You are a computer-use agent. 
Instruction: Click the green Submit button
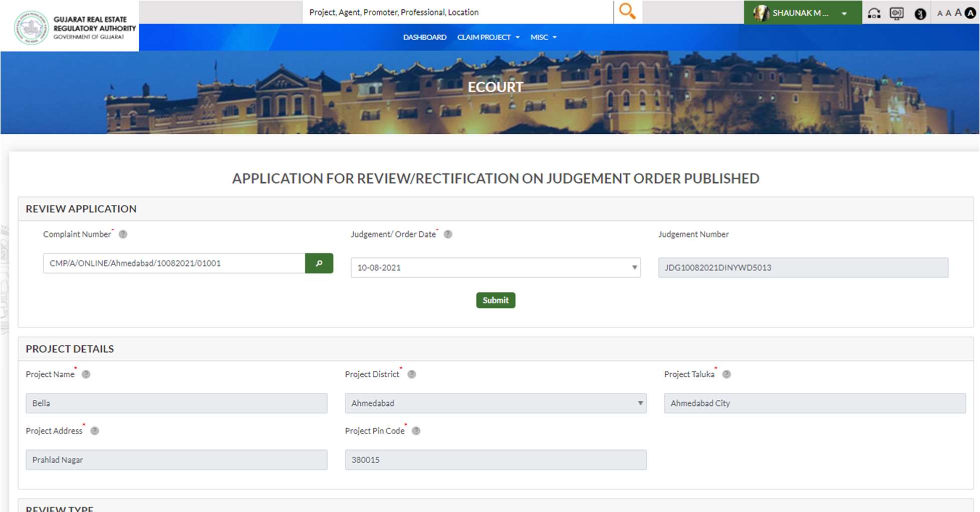point(496,300)
